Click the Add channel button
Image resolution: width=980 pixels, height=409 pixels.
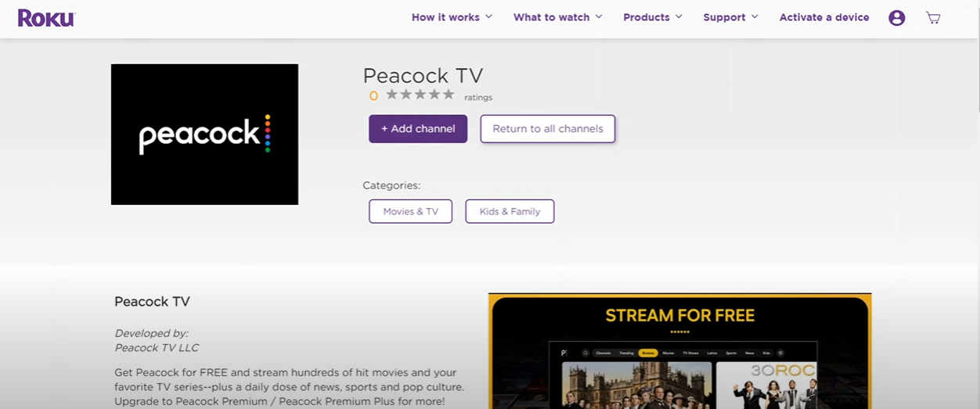[x=418, y=129]
